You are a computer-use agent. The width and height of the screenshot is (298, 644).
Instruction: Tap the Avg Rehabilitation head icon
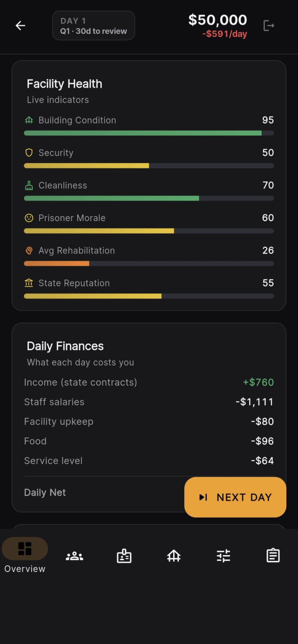coord(29,251)
